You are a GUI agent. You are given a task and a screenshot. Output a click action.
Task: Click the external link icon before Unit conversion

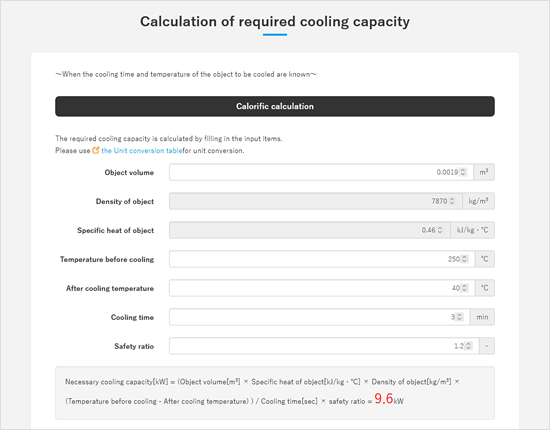tap(96, 150)
